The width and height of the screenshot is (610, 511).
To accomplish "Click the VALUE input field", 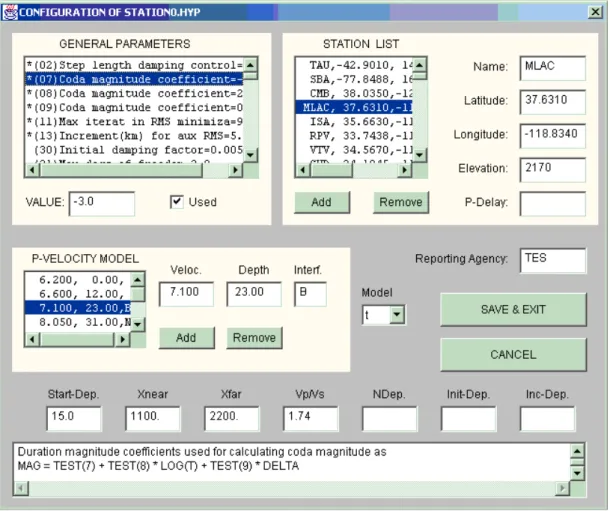I will (102, 203).
